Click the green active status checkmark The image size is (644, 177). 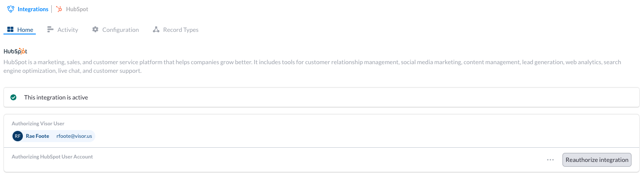click(13, 97)
